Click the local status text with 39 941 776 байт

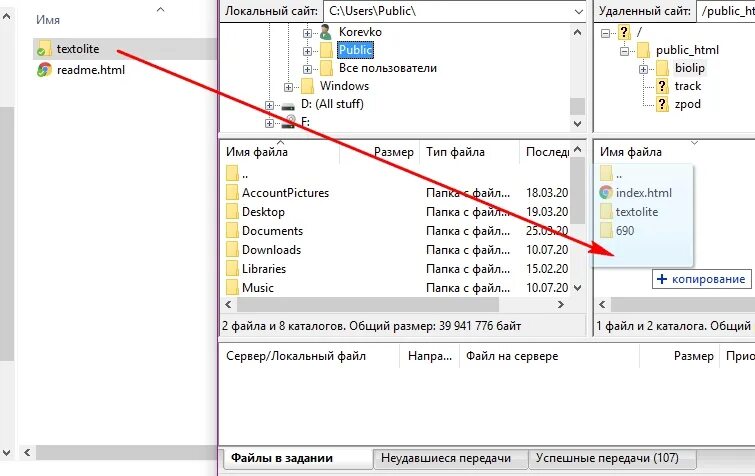372,326
